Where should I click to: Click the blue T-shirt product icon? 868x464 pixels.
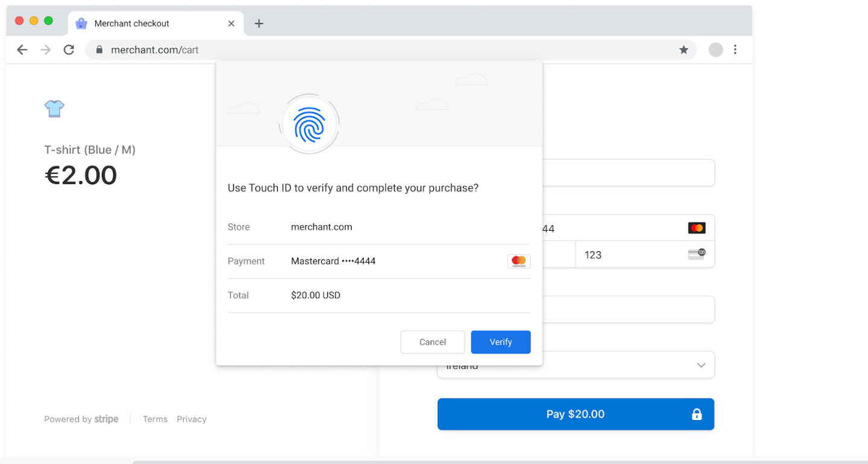pyautogui.click(x=54, y=108)
